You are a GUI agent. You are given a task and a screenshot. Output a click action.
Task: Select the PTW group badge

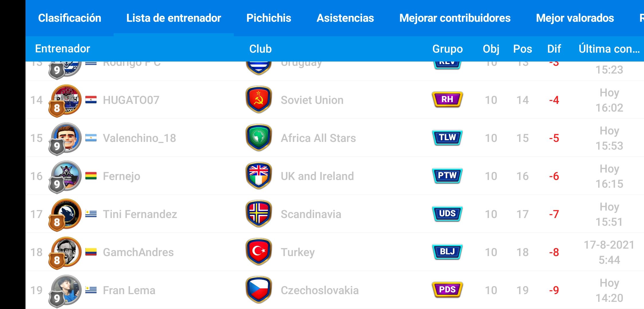pos(447,176)
